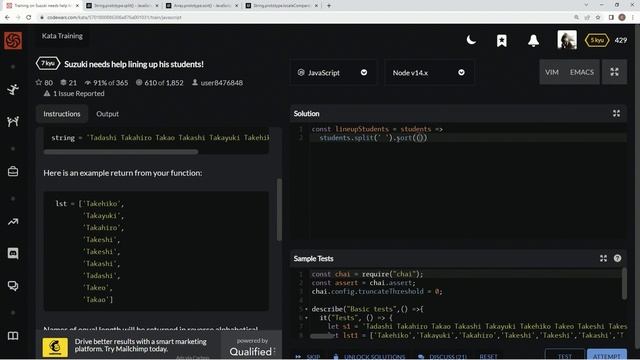Viewport: 640px width, 360px height.
Task: Click the horizontal scrollbar under string example
Action: pos(121,152)
